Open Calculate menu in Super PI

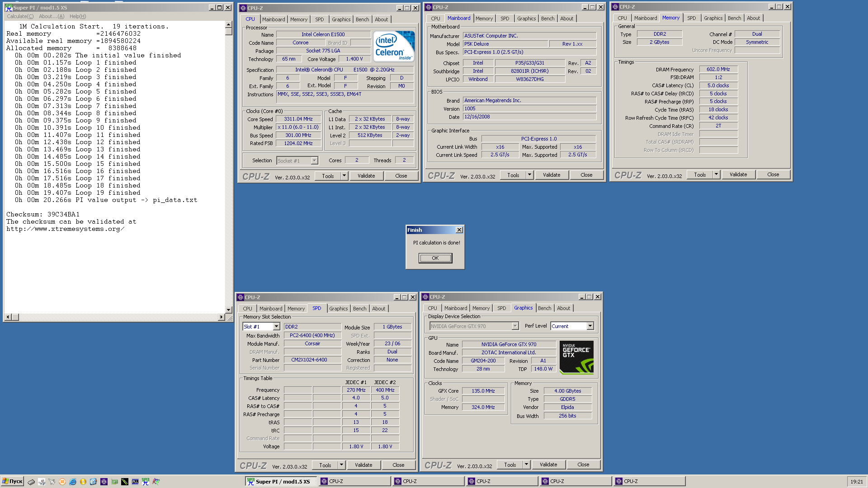pyautogui.click(x=20, y=16)
